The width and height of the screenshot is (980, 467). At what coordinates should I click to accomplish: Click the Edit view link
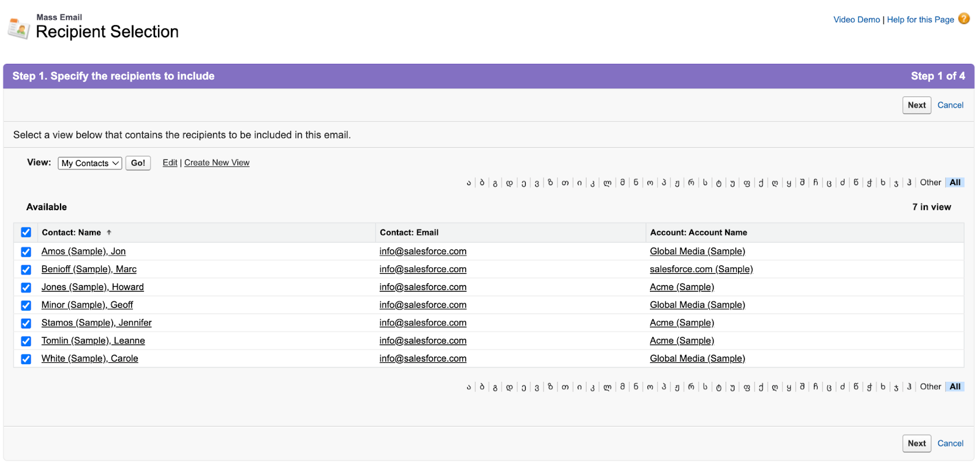tap(170, 162)
